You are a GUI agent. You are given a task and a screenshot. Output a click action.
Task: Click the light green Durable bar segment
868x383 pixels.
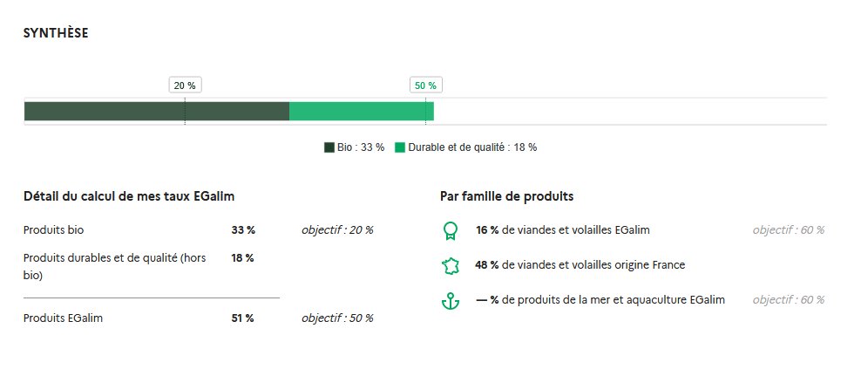pos(361,112)
